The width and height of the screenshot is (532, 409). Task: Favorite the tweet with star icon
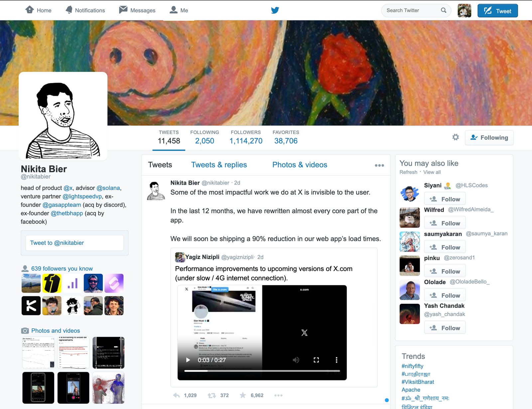[243, 395]
